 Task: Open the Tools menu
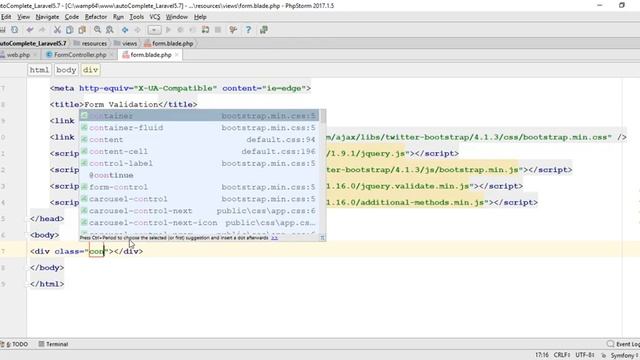point(136,17)
